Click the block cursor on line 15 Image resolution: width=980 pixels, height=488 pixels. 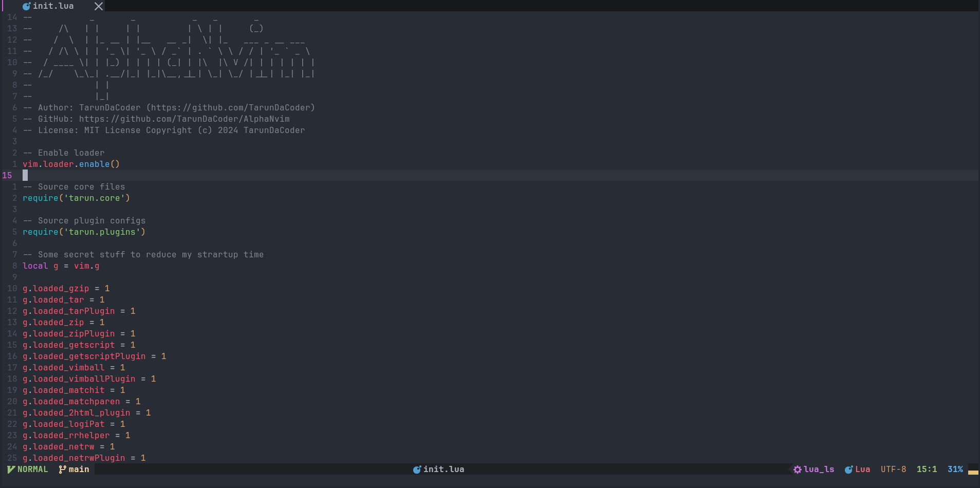25,176
